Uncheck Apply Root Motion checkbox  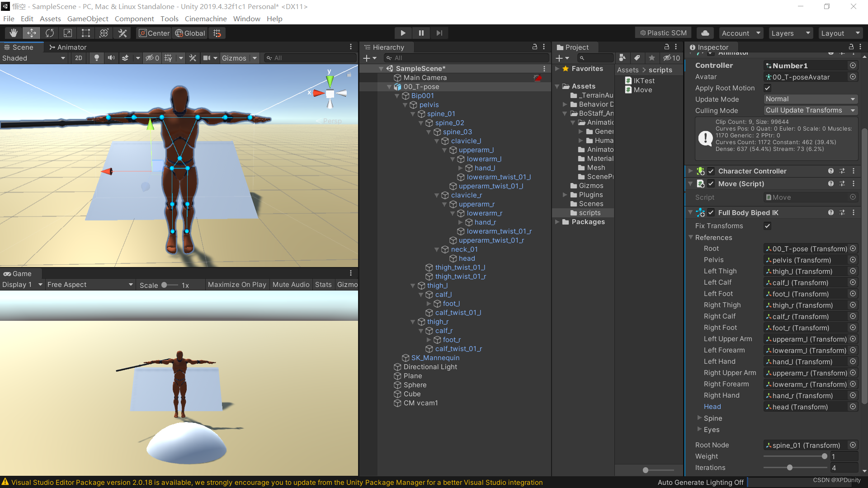pos(767,88)
